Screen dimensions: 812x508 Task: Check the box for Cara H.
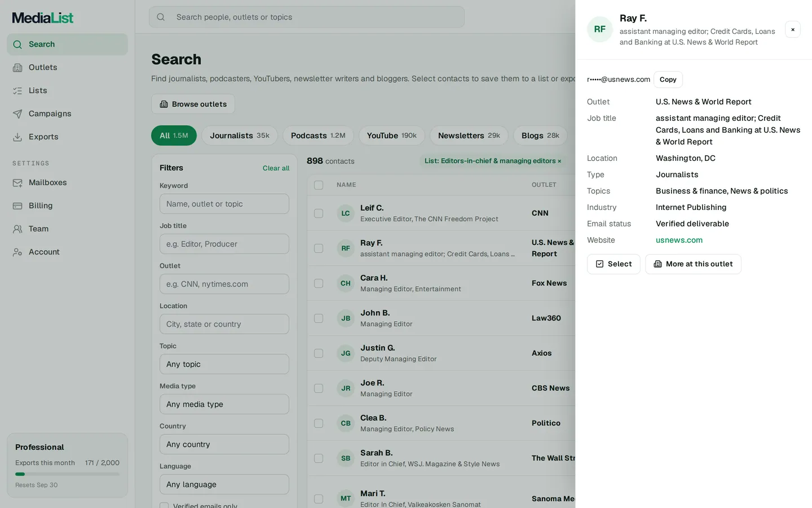(319, 283)
